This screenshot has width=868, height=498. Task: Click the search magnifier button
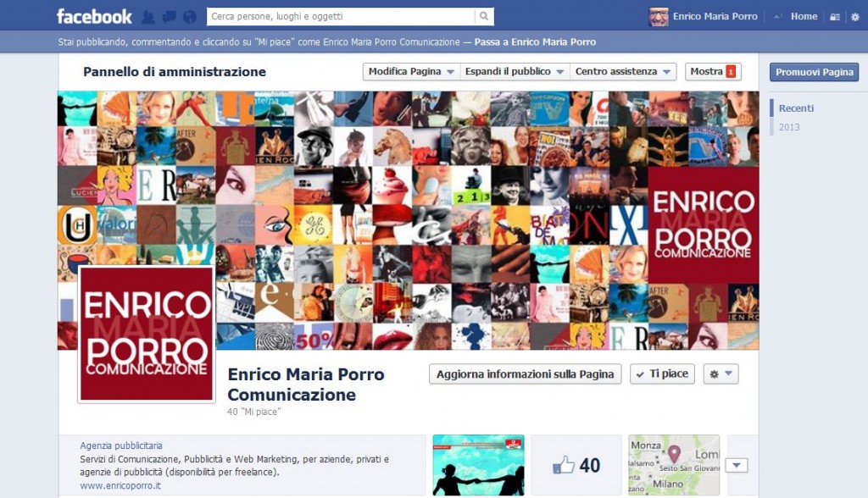pos(484,17)
